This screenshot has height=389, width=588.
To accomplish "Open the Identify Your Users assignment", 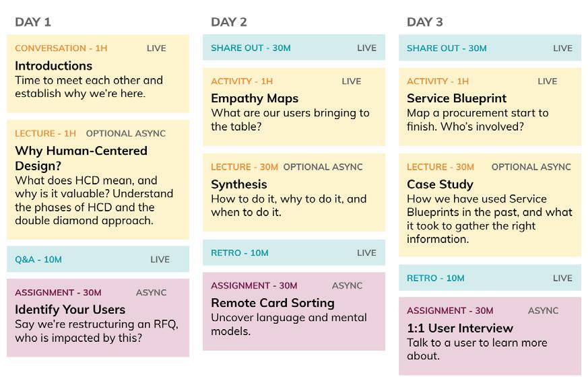I will 98,318.
